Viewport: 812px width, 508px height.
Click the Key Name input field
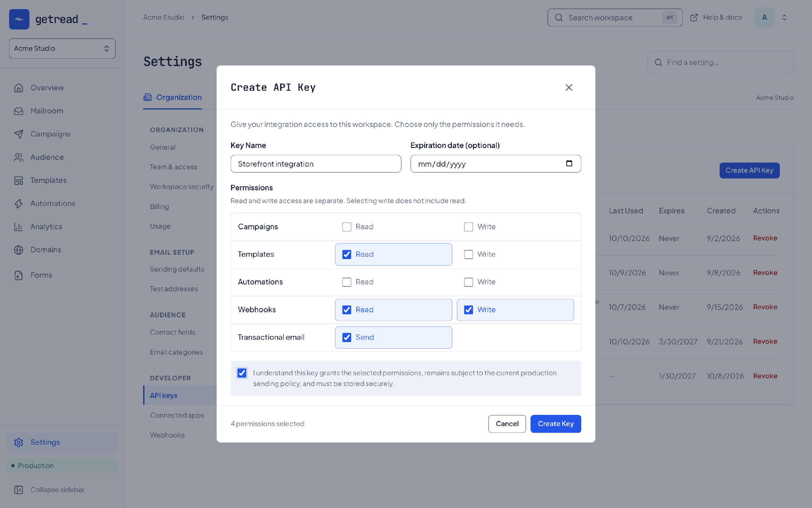[316, 164]
